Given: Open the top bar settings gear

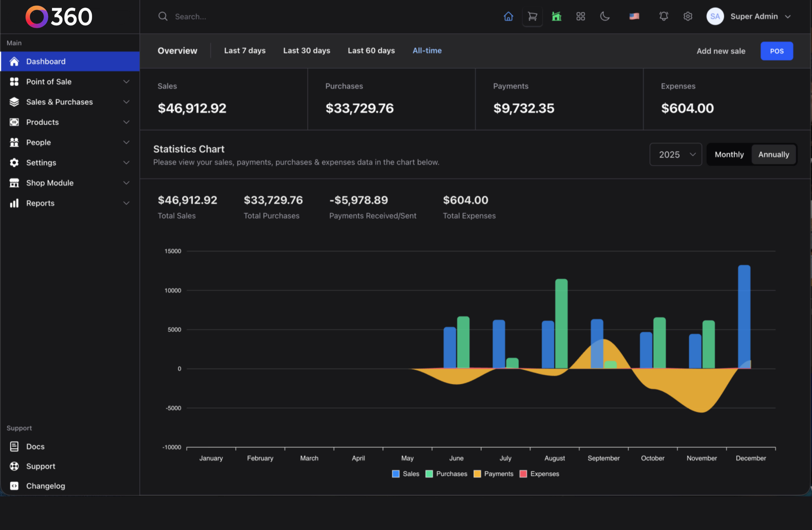Looking at the screenshot, I should pos(688,16).
